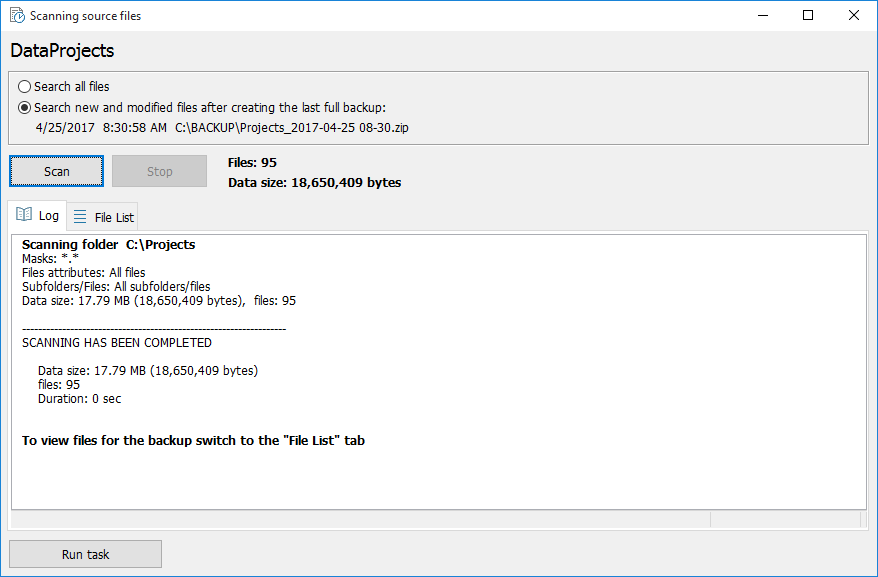The height and width of the screenshot is (577, 878).
Task: Close the Scanning source files window
Action: pyautogui.click(x=853, y=15)
